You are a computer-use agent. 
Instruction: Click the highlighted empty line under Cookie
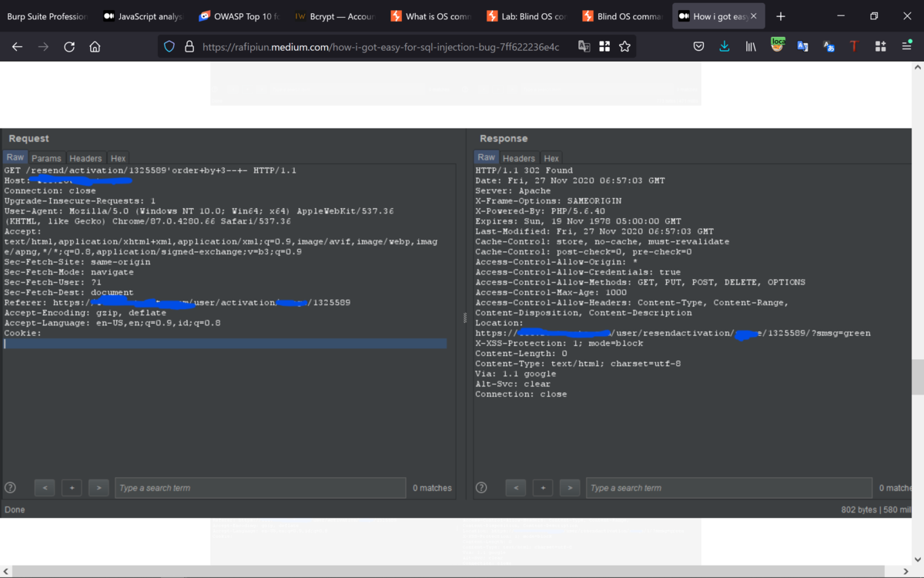pos(225,344)
